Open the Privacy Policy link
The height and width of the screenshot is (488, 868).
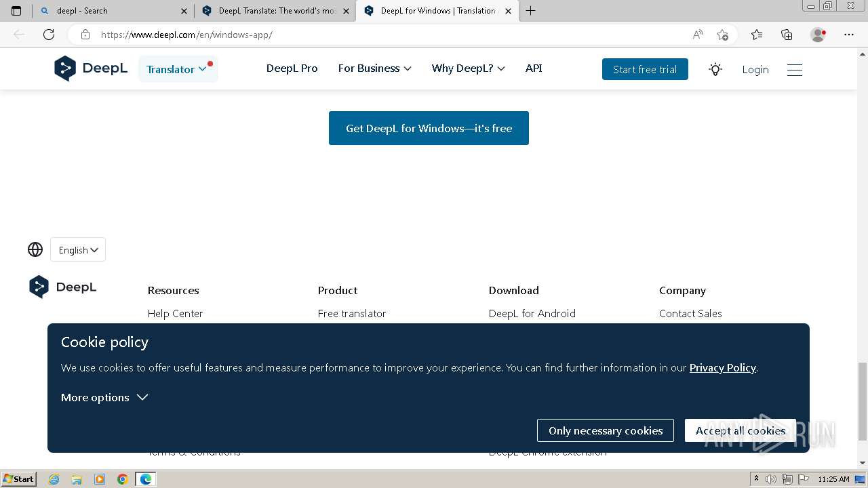pos(722,367)
